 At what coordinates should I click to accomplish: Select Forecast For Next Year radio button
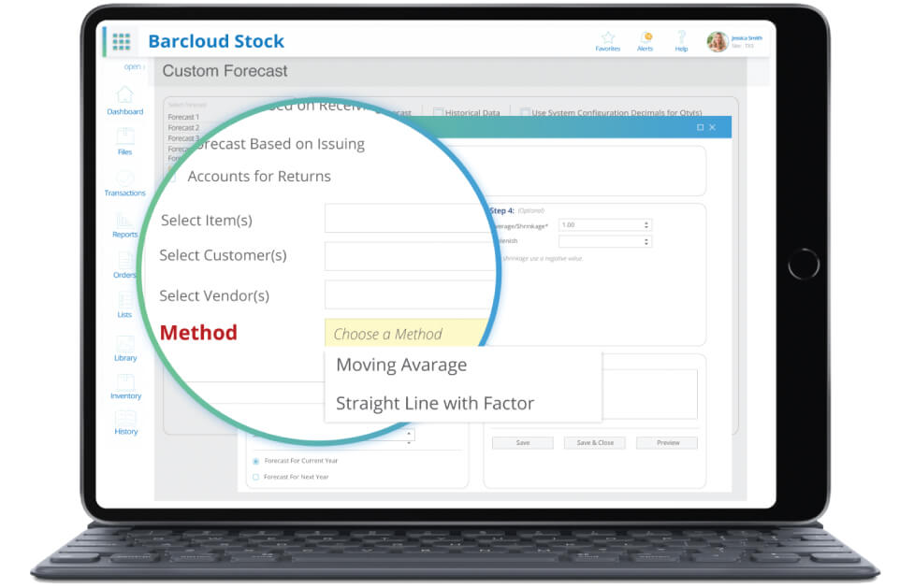tap(256, 477)
